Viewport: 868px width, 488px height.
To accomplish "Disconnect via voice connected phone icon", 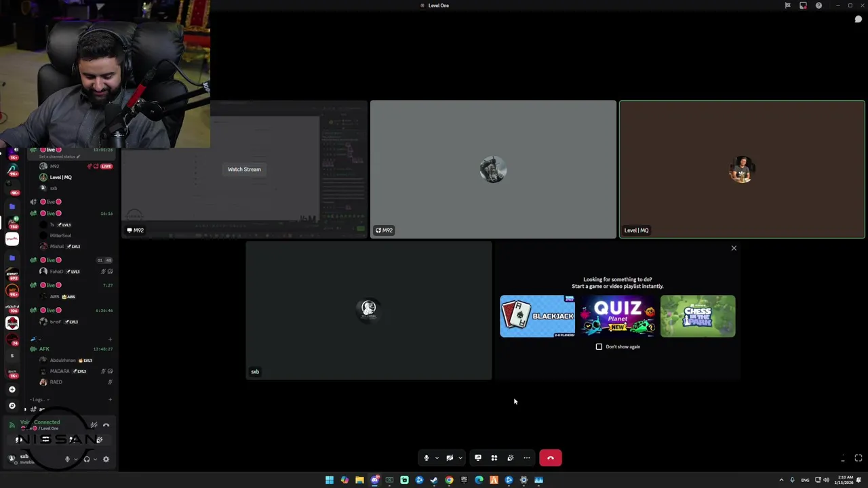I will tap(106, 425).
